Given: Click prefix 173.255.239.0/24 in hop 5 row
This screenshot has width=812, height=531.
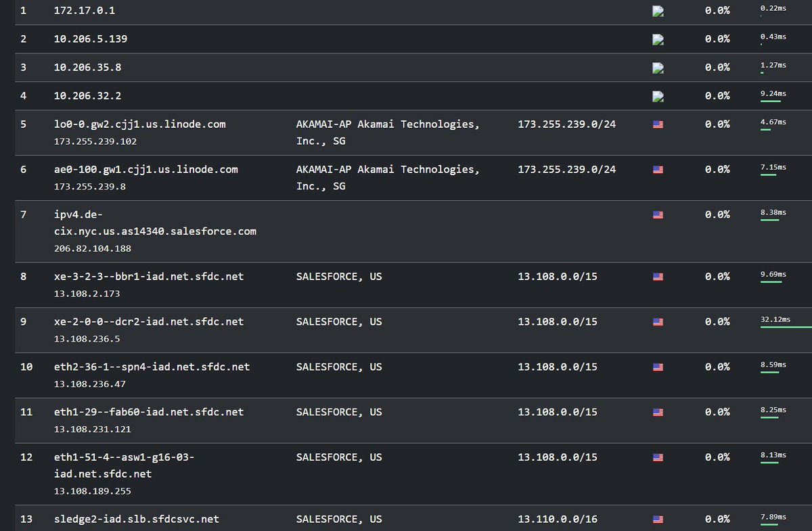Looking at the screenshot, I should pyautogui.click(x=567, y=124).
